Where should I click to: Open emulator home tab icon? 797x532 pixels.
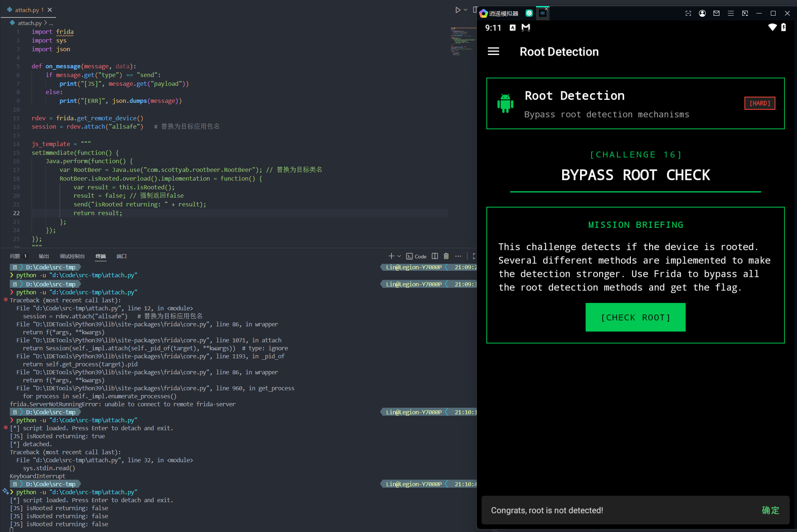tap(529, 13)
